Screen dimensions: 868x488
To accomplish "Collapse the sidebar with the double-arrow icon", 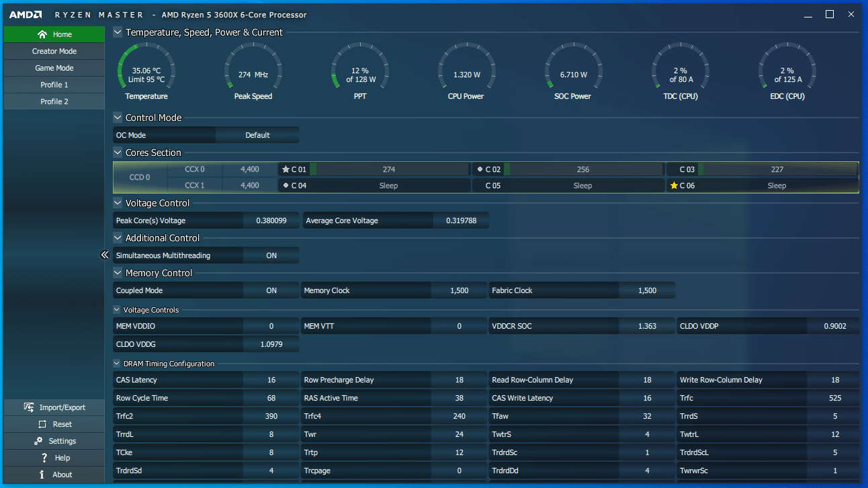I will [x=105, y=255].
